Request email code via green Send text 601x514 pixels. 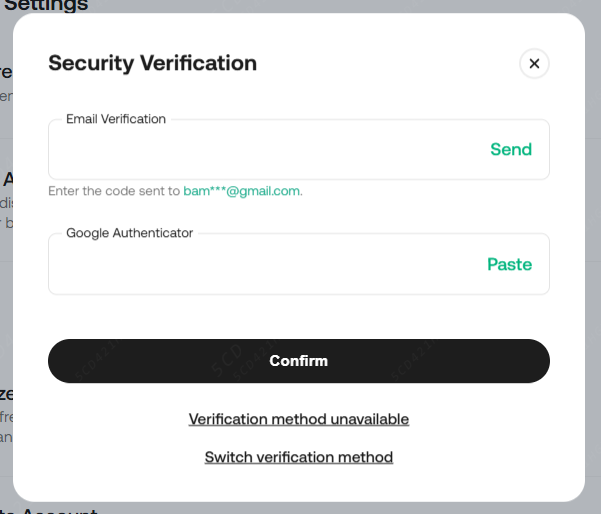tap(510, 150)
